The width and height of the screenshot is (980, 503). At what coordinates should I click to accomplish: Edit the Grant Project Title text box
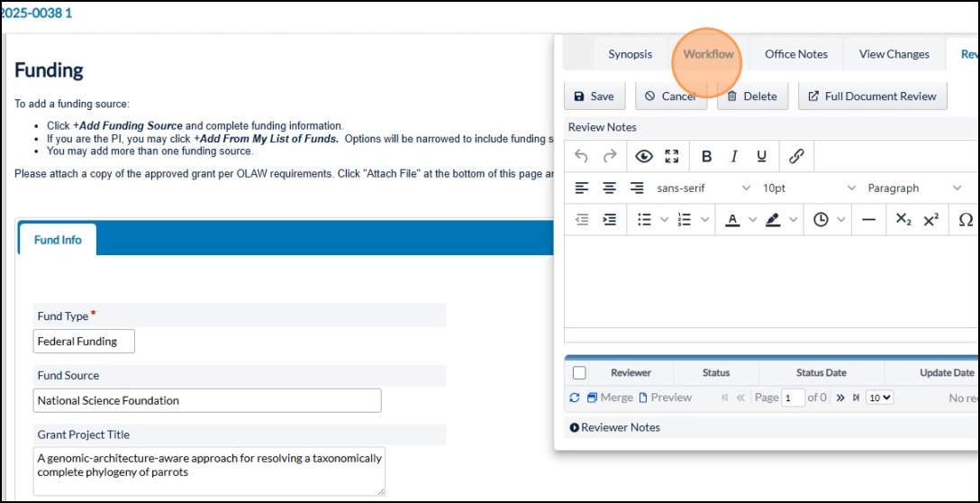pos(209,471)
